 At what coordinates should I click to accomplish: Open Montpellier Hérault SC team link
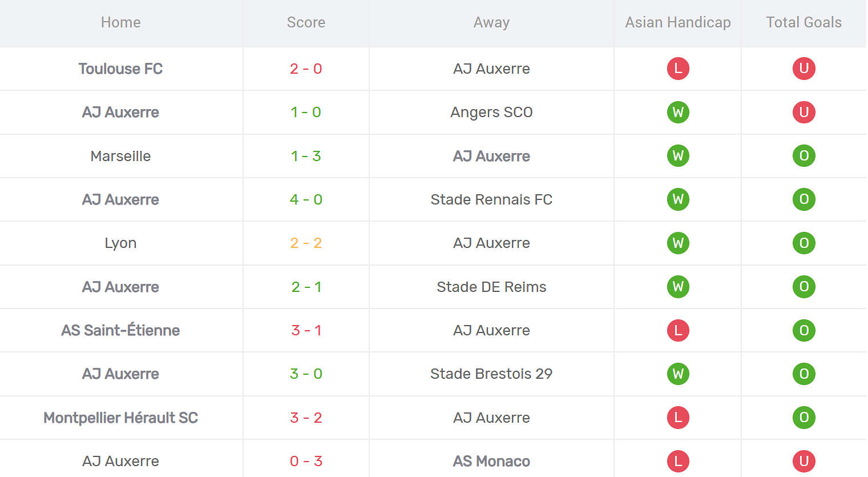point(120,418)
